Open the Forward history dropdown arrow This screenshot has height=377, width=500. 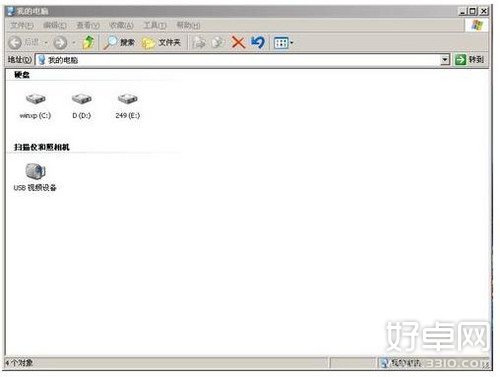click(74, 43)
